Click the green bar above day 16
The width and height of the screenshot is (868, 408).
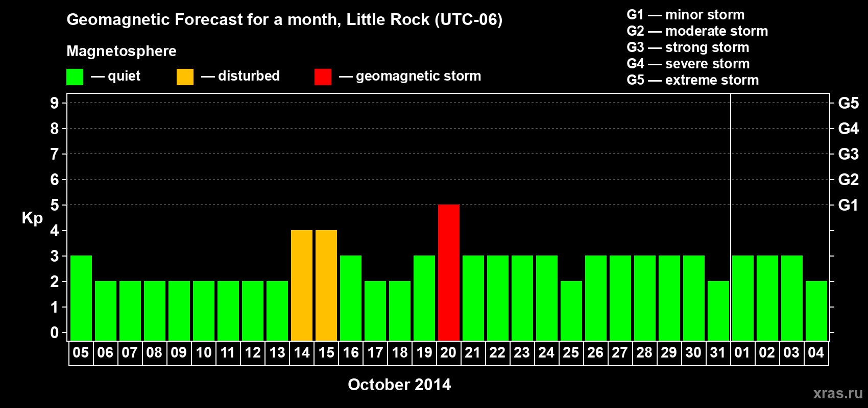click(351, 298)
